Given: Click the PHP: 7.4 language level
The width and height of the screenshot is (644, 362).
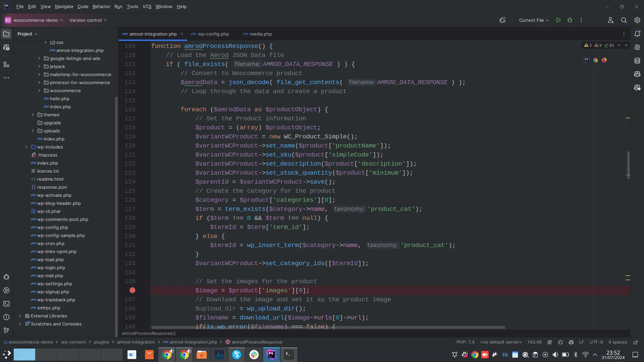Looking at the screenshot, I should (x=465, y=342).
